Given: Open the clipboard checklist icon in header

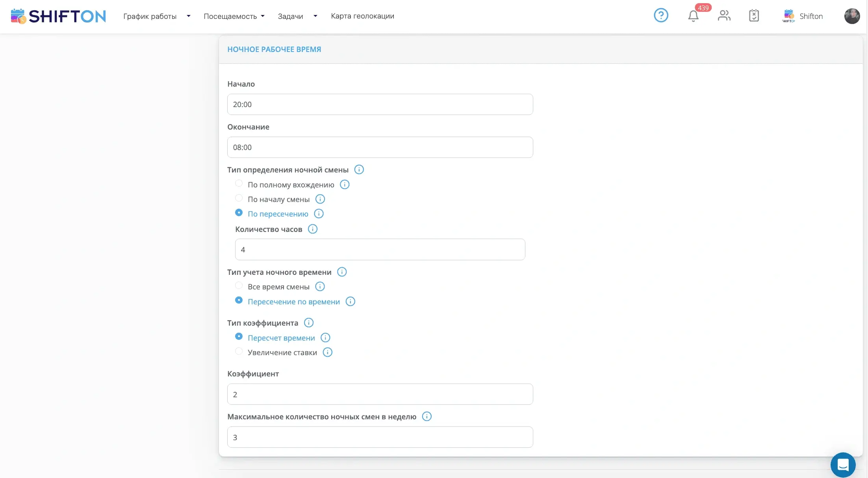Looking at the screenshot, I should pyautogui.click(x=754, y=16).
